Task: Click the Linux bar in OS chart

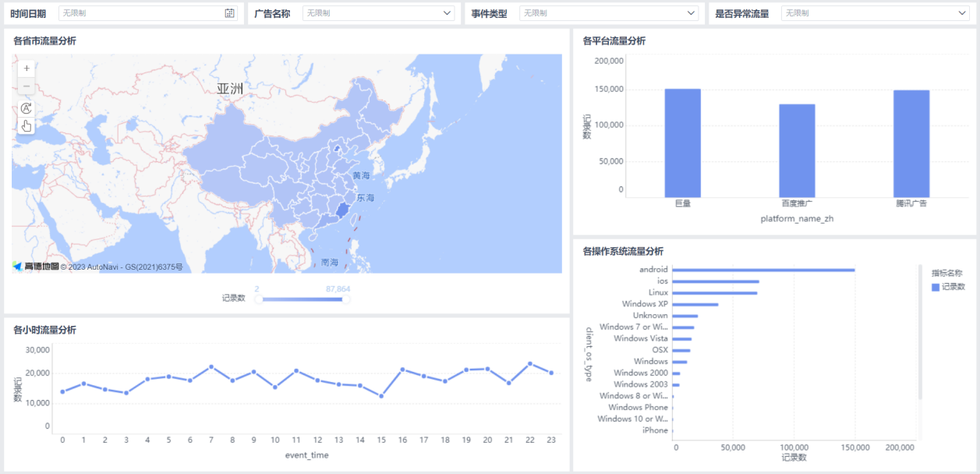Action: (x=714, y=293)
